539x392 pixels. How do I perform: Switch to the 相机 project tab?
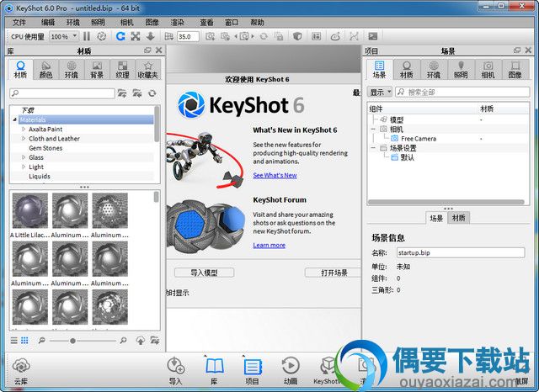(488, 70)
